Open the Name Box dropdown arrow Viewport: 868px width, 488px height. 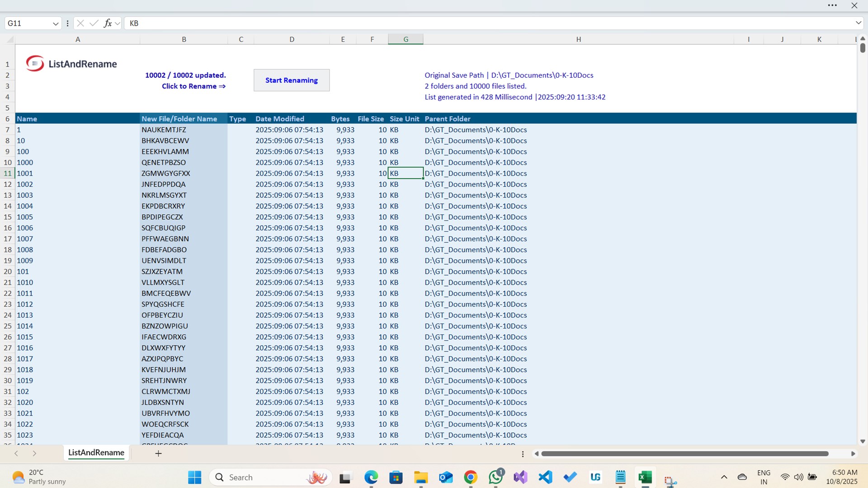pos(56,23)
